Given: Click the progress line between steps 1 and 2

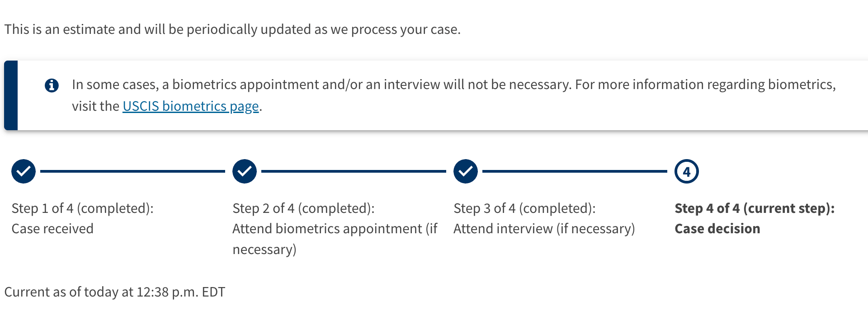Looking at the screenshot, I should [132, 171].
